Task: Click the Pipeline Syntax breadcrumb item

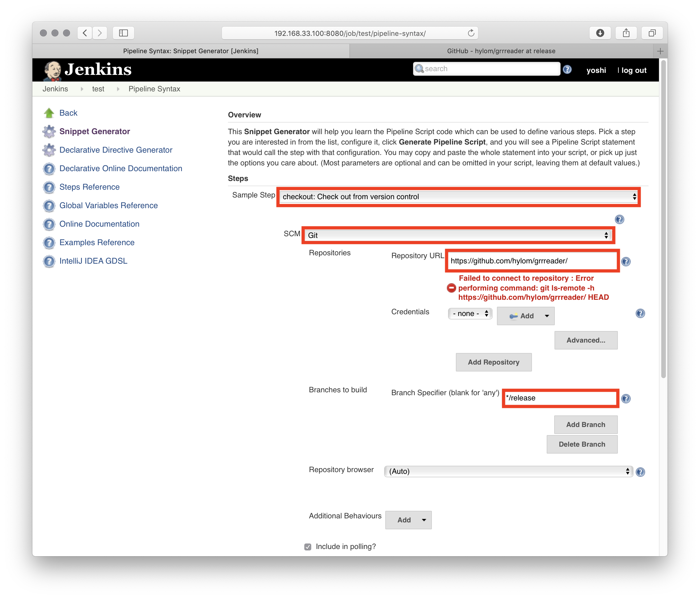Action: click(x=154, y=89)
